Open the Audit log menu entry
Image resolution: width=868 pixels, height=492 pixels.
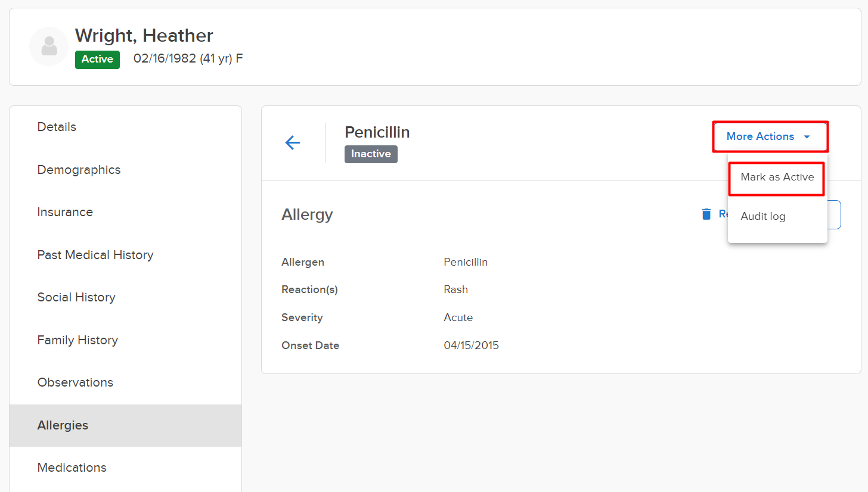pyautogui.click(x=762, y=216)
